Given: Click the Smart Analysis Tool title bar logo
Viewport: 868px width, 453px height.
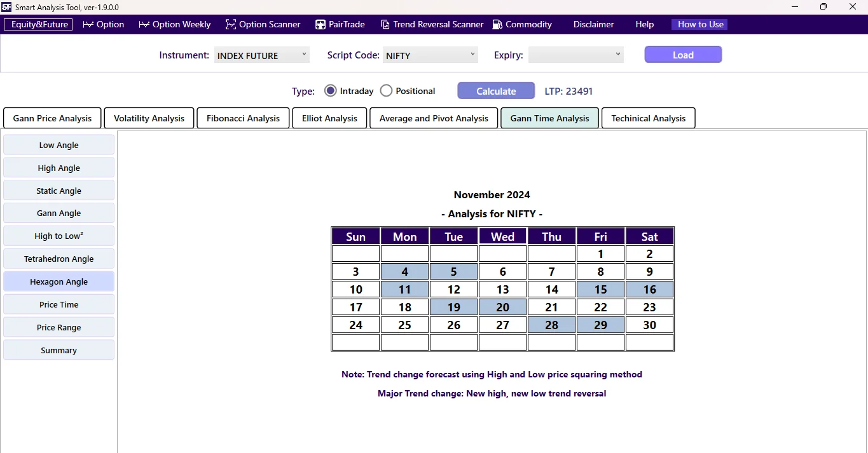Looking at the screenshot, I should (x=6, y=7).
